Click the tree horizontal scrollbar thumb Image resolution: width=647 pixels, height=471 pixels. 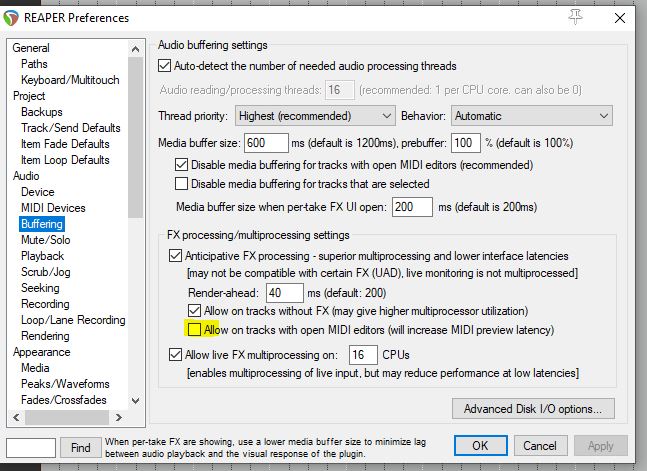point(67,417)
